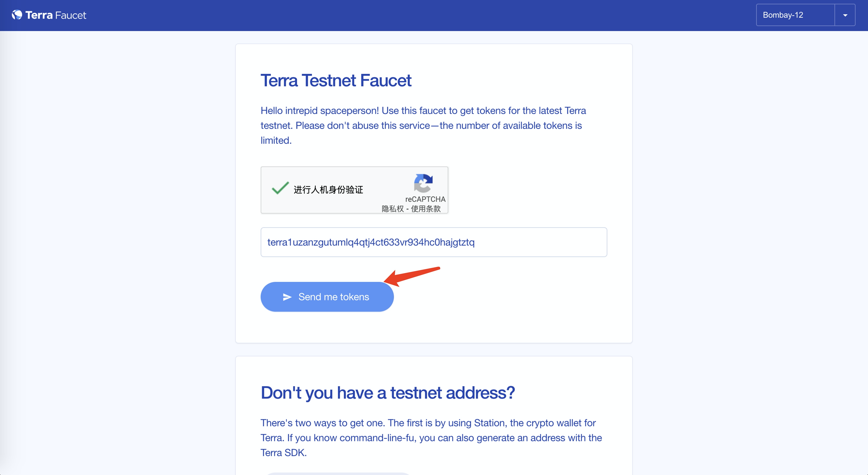Toggle the green reCAPTCHA checkmark
This screenshot has width=868, height=475.
(280, 188)
